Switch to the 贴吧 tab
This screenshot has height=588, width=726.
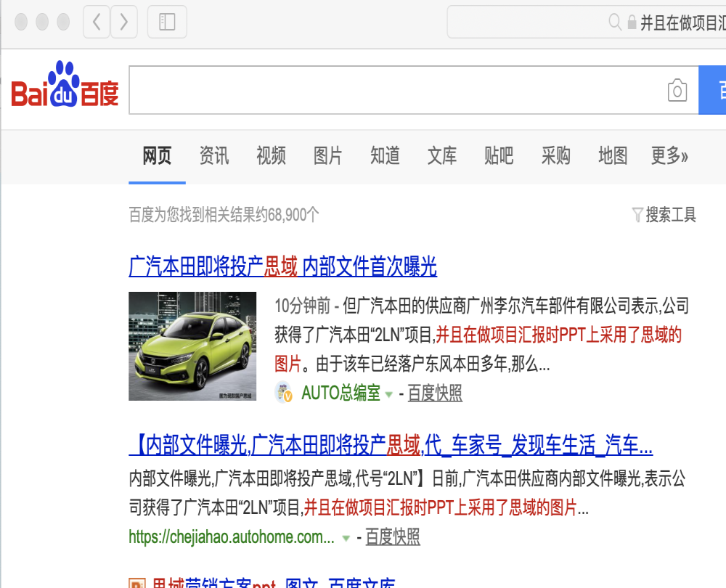coord(499,155)
